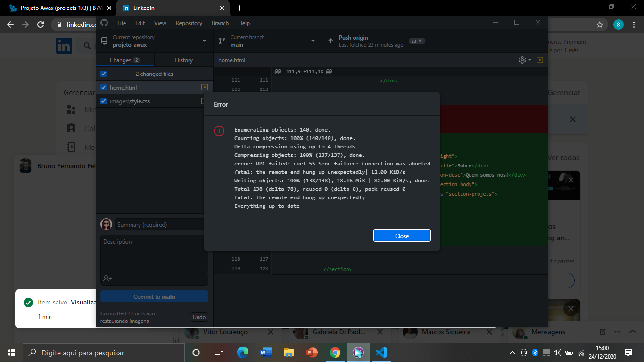
Task: Open Chrome profile avatar S
Action: coord(619,25)
